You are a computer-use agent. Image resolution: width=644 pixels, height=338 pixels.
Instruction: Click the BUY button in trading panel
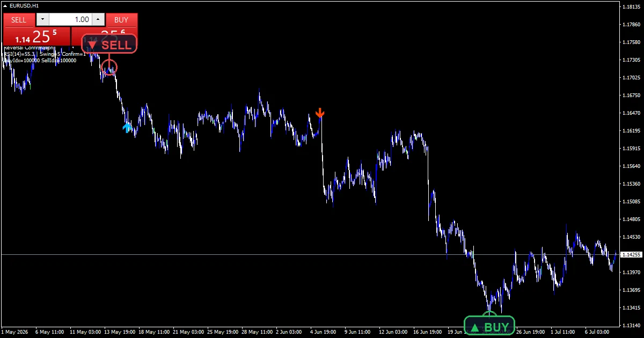[121, 20]
